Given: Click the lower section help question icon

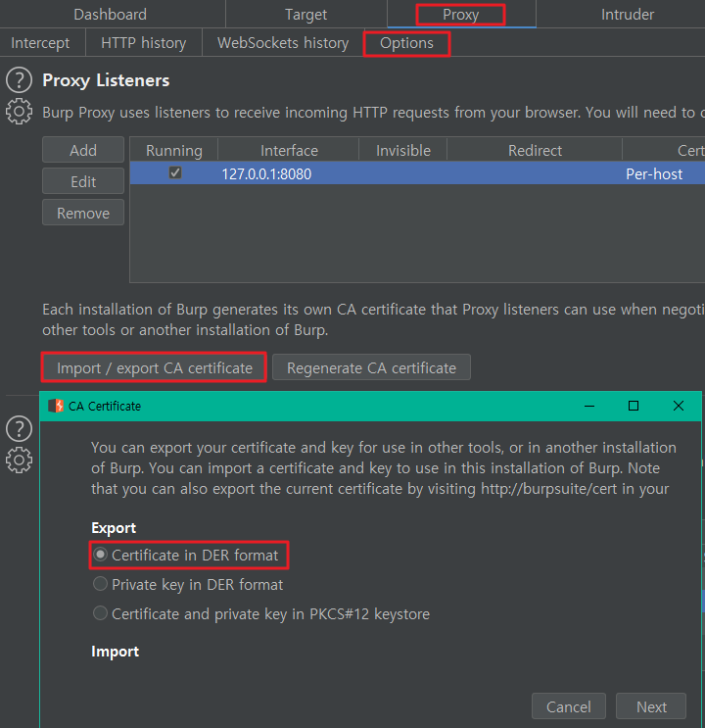Looking at the screenshot, I should click(19, 428).
